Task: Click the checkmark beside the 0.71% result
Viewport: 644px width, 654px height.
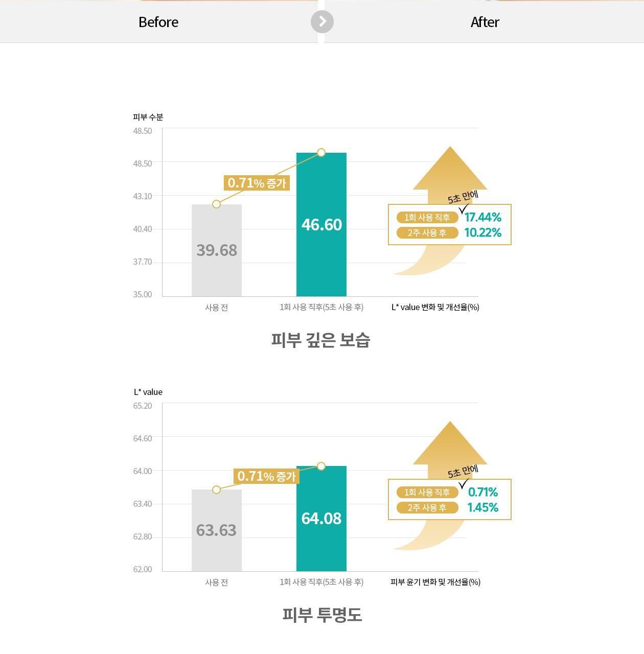Action: pos(464,484)
